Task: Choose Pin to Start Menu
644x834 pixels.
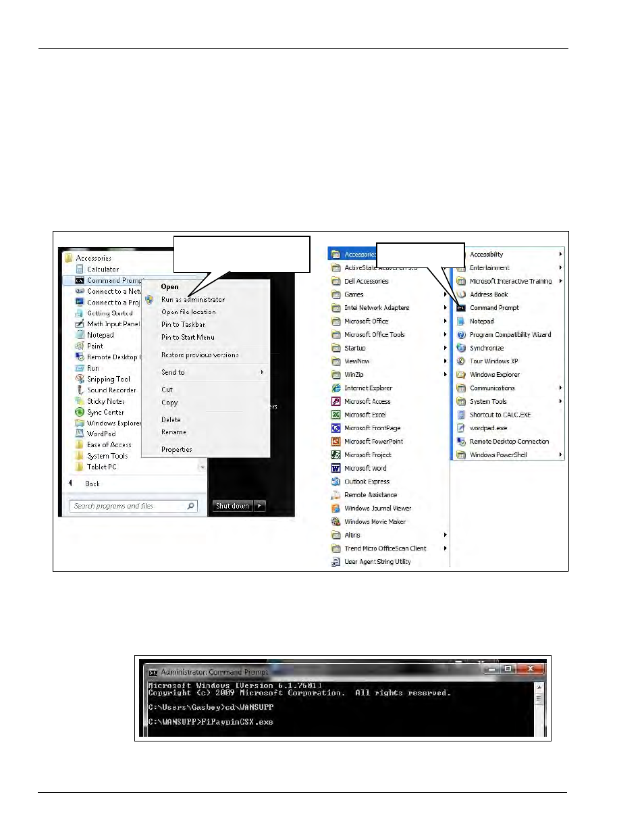Action: coord(188,337)
